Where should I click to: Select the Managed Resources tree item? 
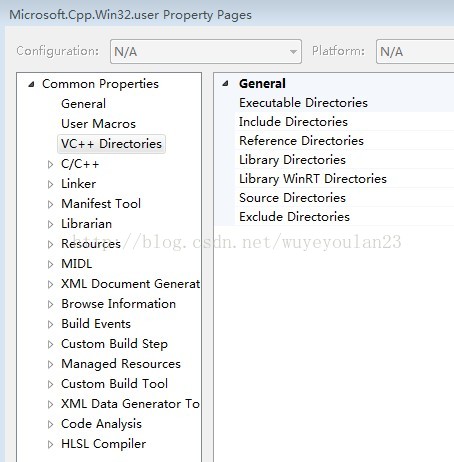point(121,364)
